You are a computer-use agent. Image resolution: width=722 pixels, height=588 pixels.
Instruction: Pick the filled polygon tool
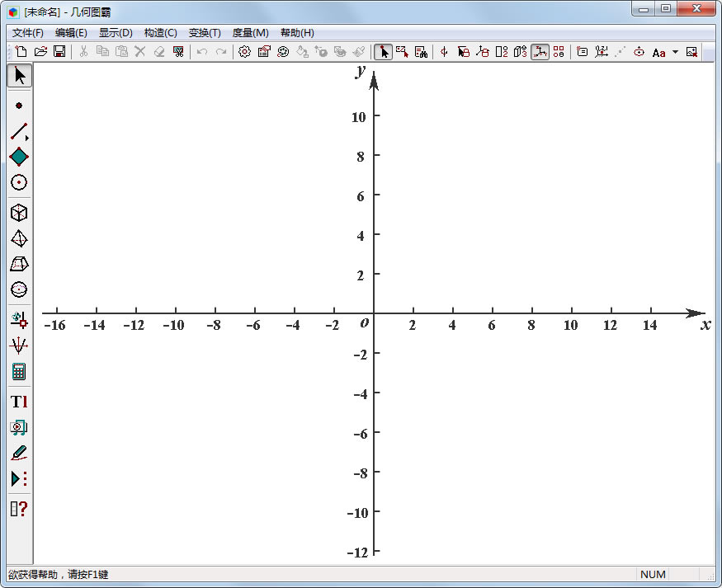[x=19, y=157]
